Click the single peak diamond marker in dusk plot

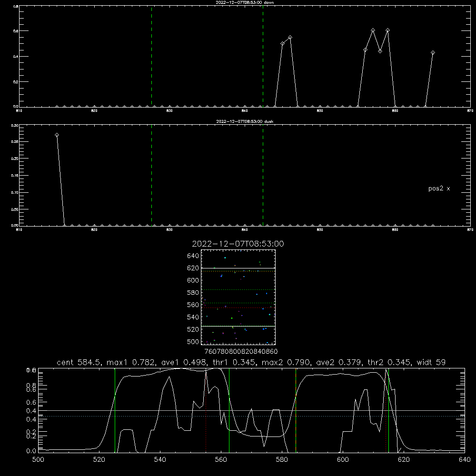57,135
